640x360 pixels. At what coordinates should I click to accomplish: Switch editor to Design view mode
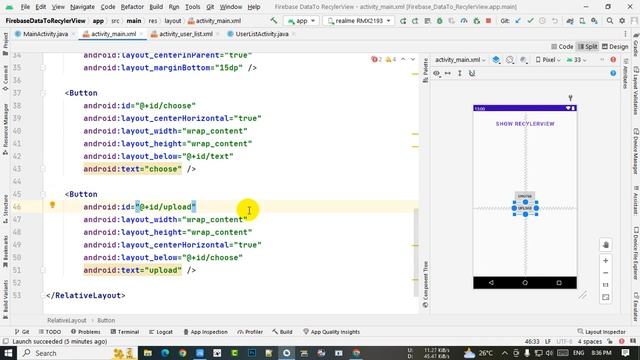[615, 47]
